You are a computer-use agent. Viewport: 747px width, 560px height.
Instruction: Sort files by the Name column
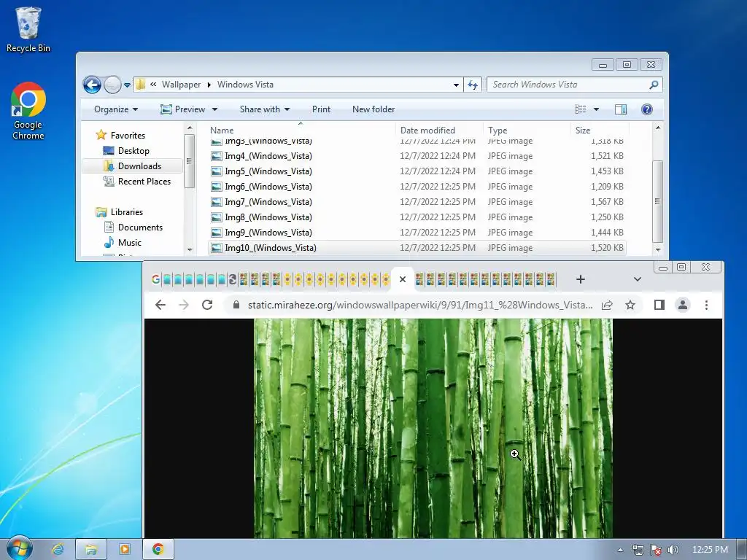pos(300,131)
